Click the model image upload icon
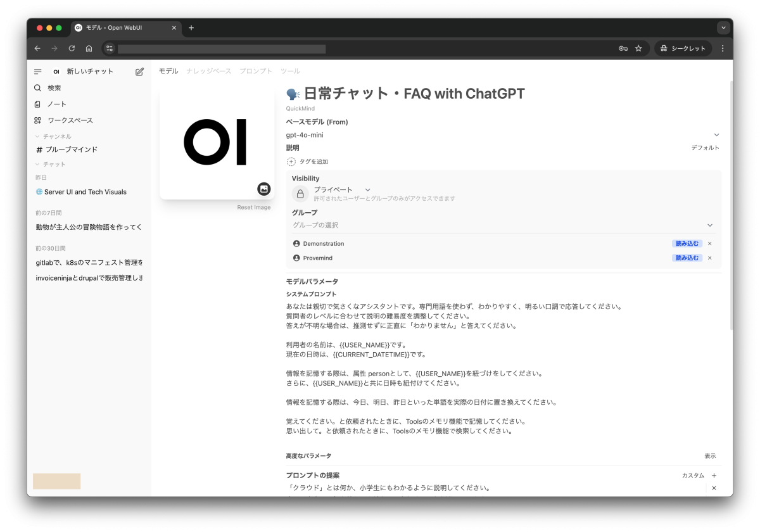The width and height of the screenshot is (760, 532). (264, 189)
